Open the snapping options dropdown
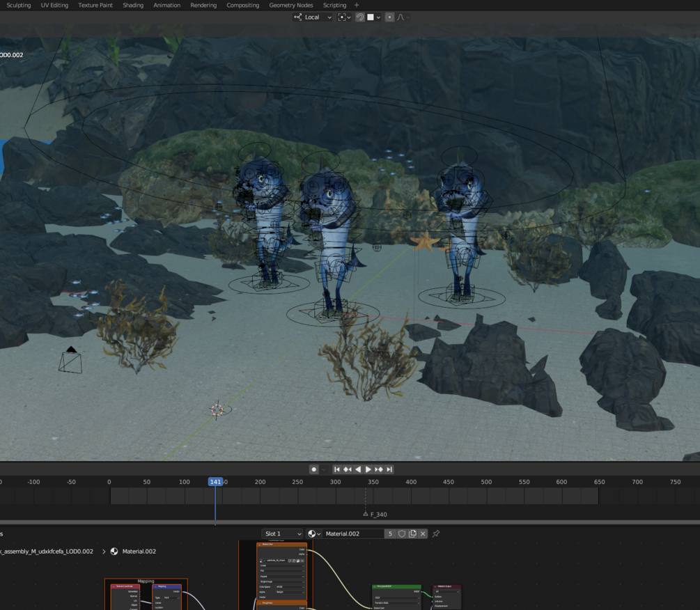This screenshot has height=610, width=700. tap(373, 17)
